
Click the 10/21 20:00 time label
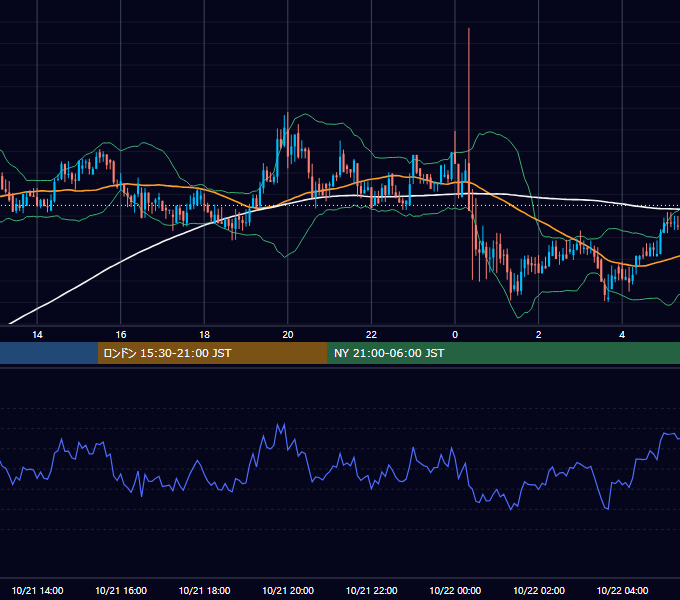pyautogui.click(x=288, y=590)
